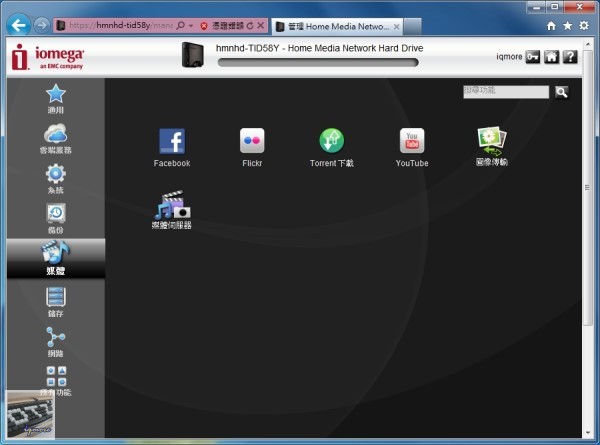Screen dimensions: 600x445
Task: Open the address bar search dropdown arrow
Action: pyautogui.click(x=191, y=26)
